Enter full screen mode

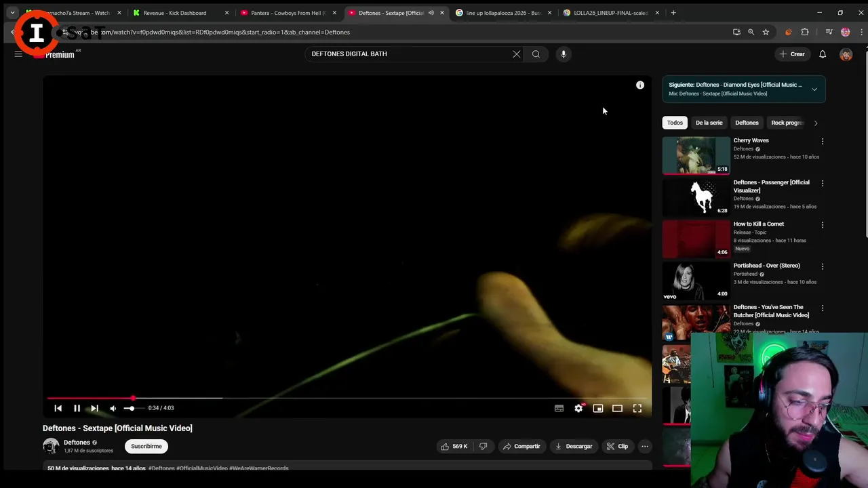coord(637,408)
